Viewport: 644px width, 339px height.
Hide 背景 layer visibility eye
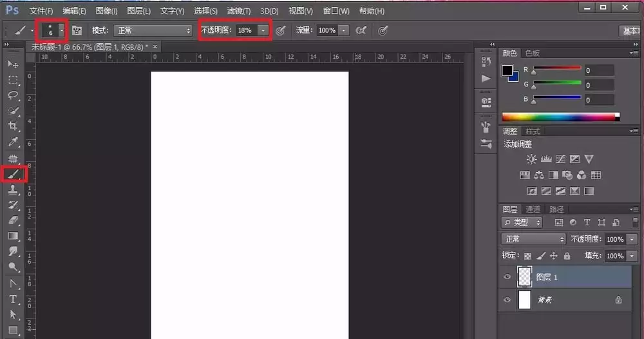[x=507, y=300]
